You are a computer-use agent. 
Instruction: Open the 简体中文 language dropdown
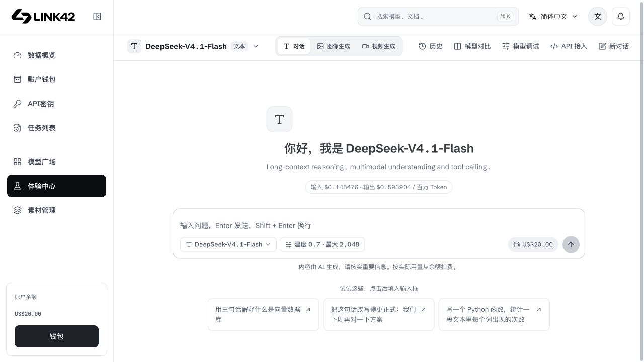[x=553, y=16]
